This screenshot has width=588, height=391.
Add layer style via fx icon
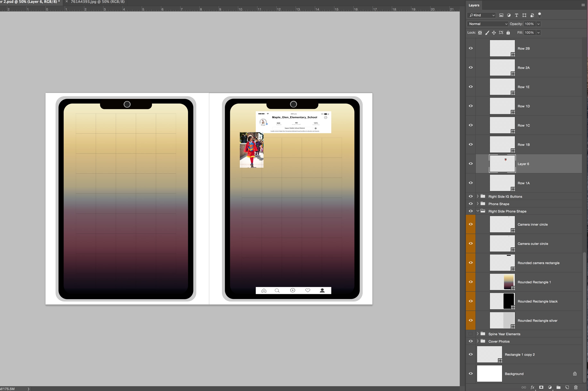point(532,387)
